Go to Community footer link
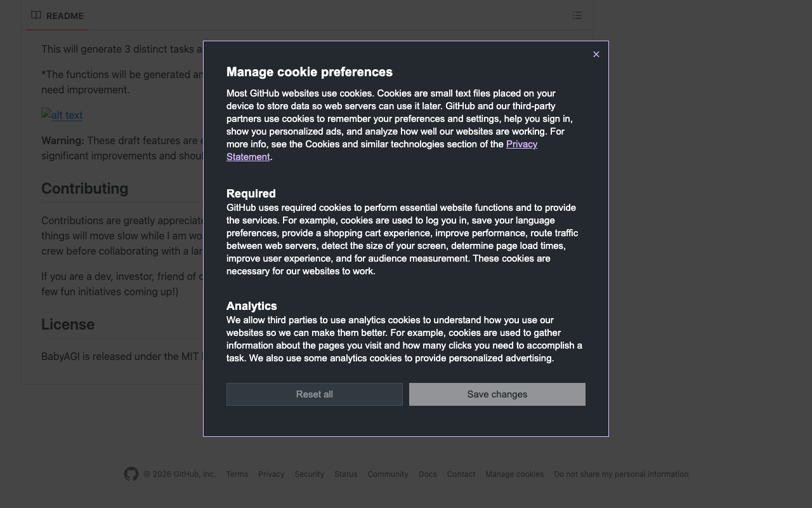Viewport: 812px width, 508px height. [388, 474]
